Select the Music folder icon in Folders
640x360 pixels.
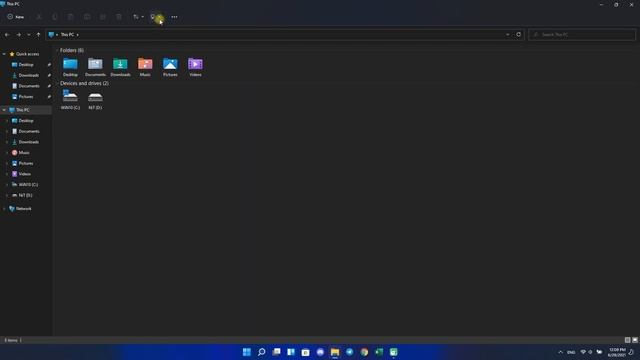[x=145, y=67]
